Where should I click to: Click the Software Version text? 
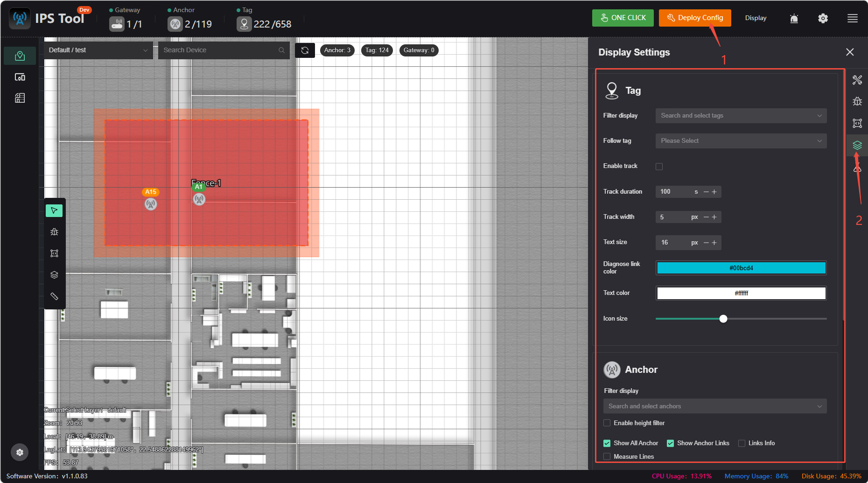[x=47, y=476]
